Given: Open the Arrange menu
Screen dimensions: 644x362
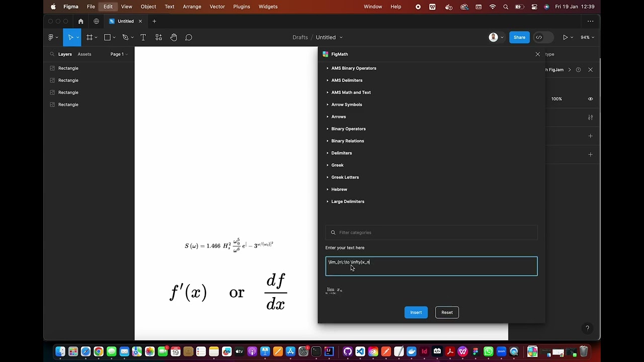Looking at the screenshot, I should point(192,7).
